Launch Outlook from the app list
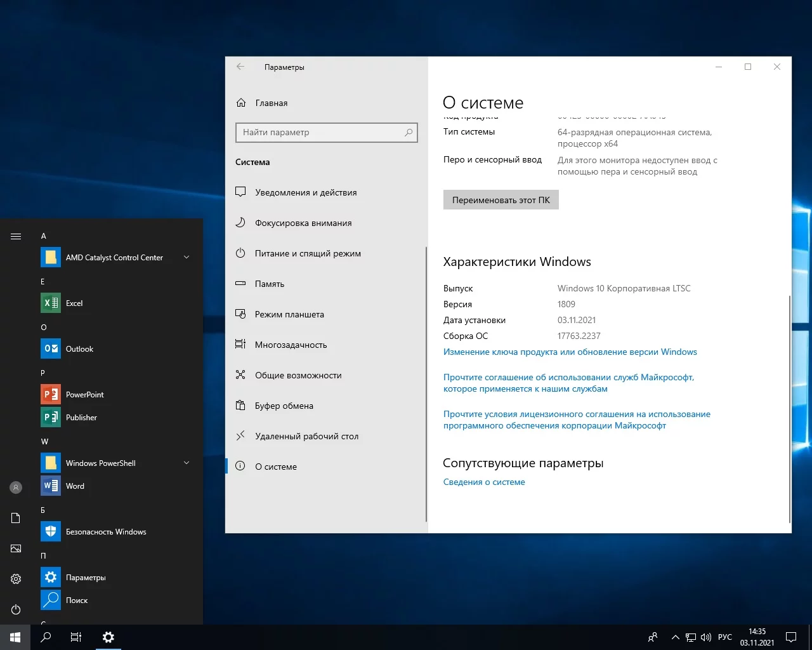 coord(79,349)
